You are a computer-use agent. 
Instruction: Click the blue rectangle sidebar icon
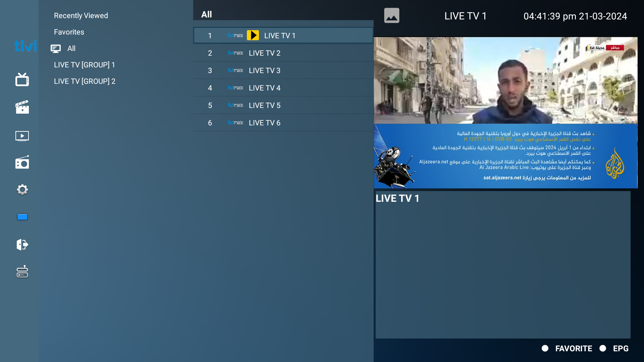pos(22,217)
